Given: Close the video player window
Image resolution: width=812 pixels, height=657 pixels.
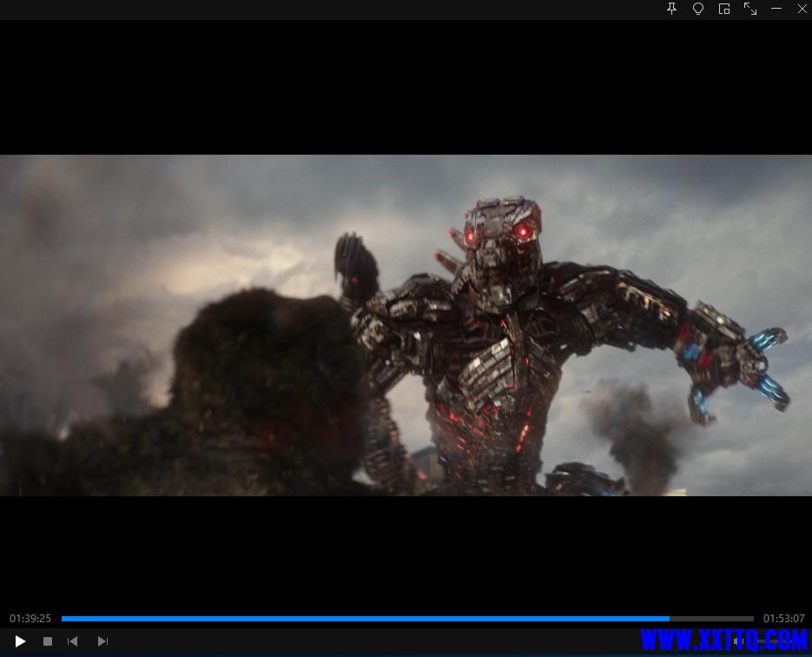Looking at the screenshot, I should point(802,9).
